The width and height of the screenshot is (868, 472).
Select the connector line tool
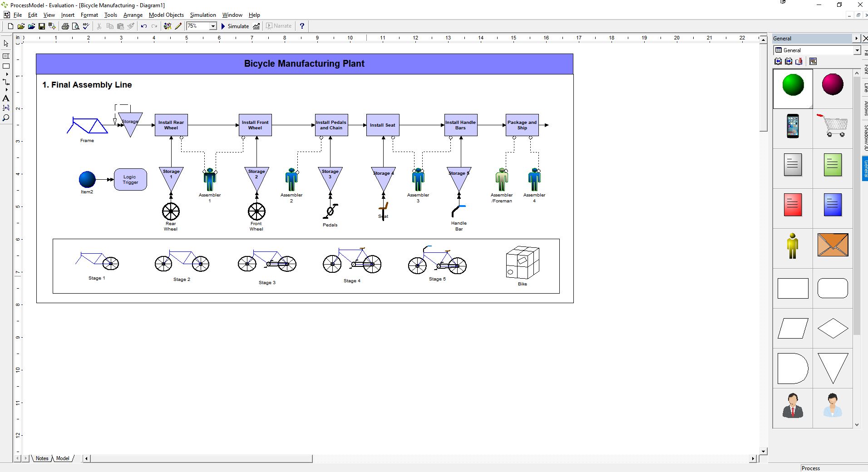(x=6, y=82)
